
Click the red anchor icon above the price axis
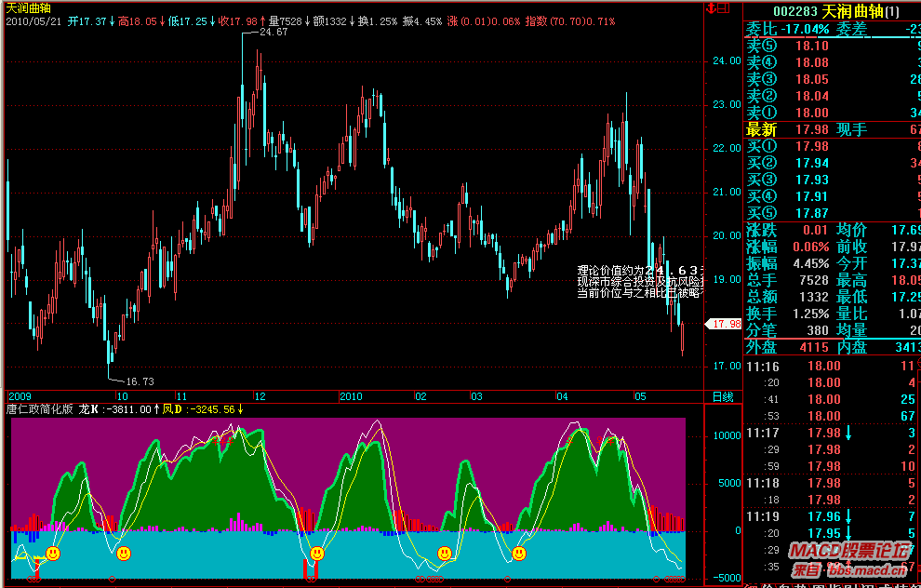click(713, 7)
